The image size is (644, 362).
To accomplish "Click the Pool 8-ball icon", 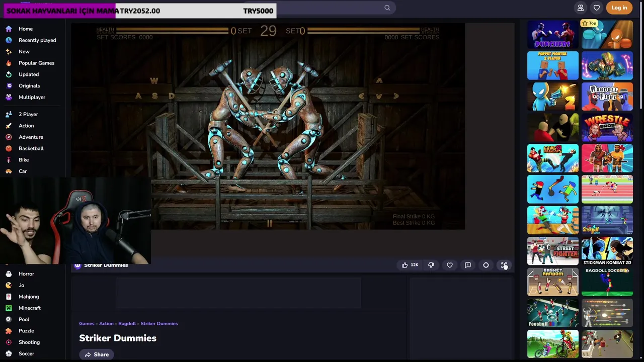I will click(x=9, y=319).
